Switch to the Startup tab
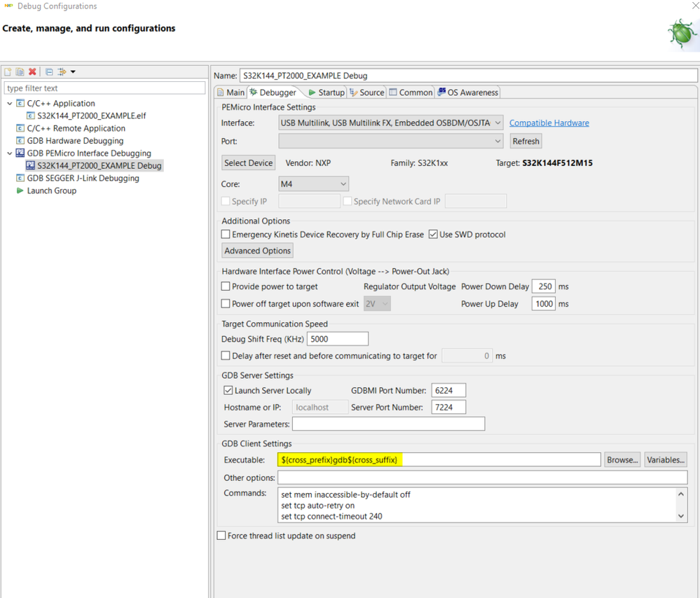The image size is (700, 598). (327, 92)
